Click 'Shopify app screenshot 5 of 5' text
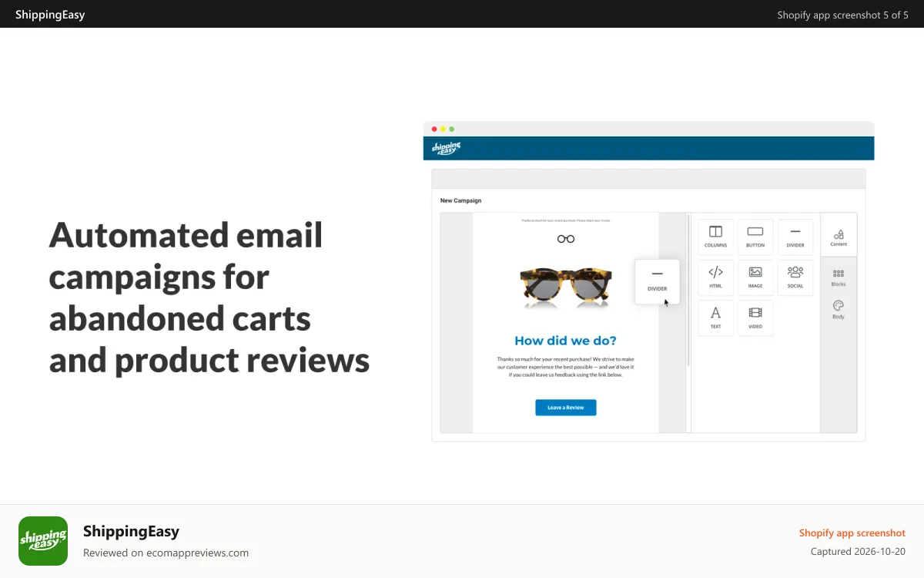This screenshot has width=924, height=578. pyautogui.click(x=843, y=15)
